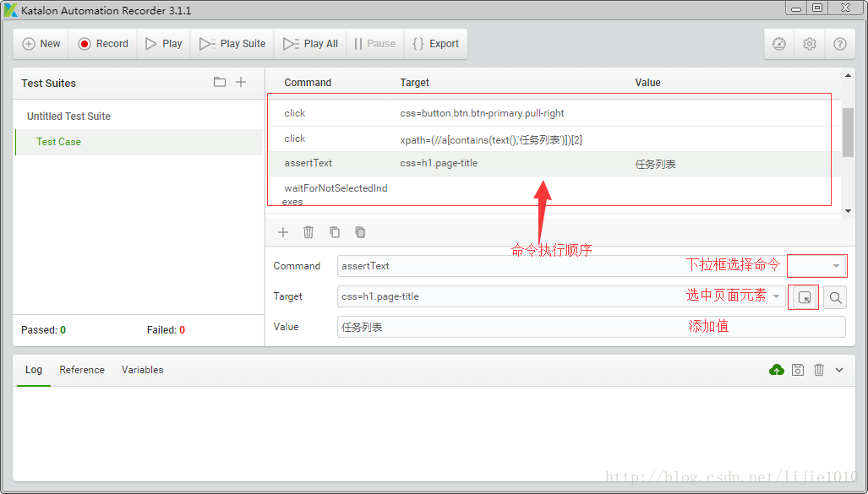Click the 任务列表 value cell in assertText row
Image resolution: width=868 pixels, height=494 pixels.
[655, 165]
